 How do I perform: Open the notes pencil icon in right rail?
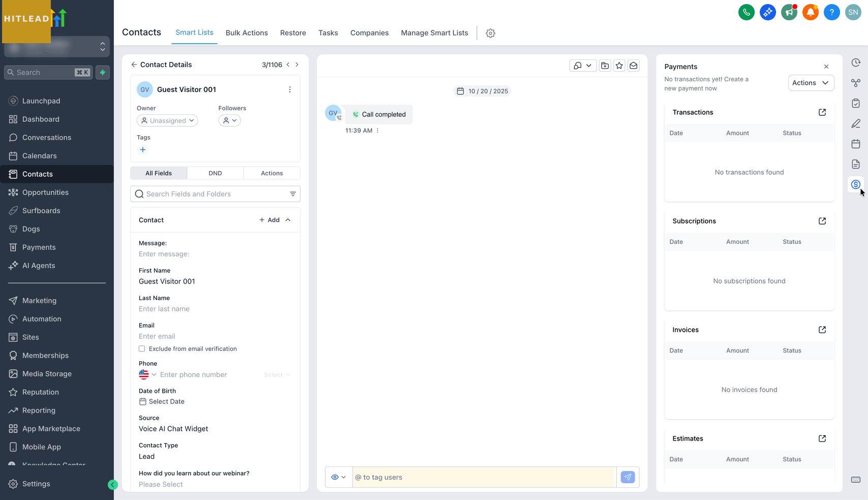[x=856, y=123]
